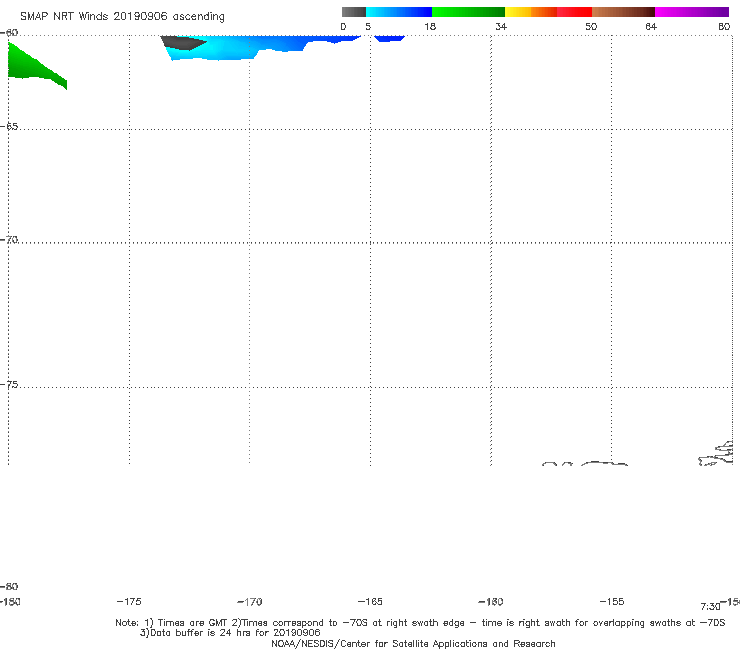Select the cyan-to-blue segment of the colorbar
The width and height of the screenshot is (740, 650).
399,12
